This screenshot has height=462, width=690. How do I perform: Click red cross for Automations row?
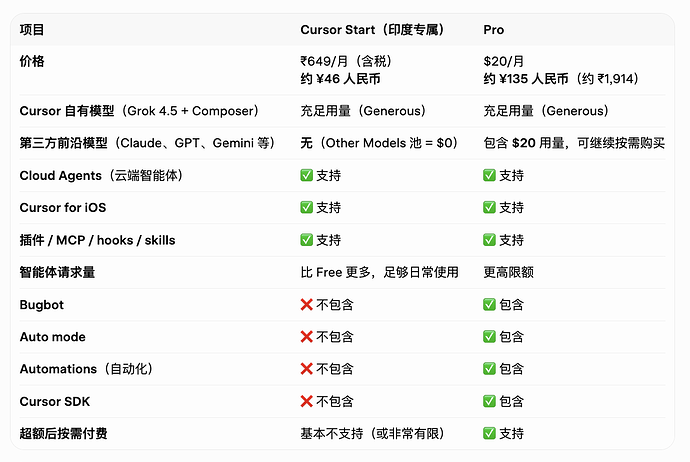(x=306, y=369)
